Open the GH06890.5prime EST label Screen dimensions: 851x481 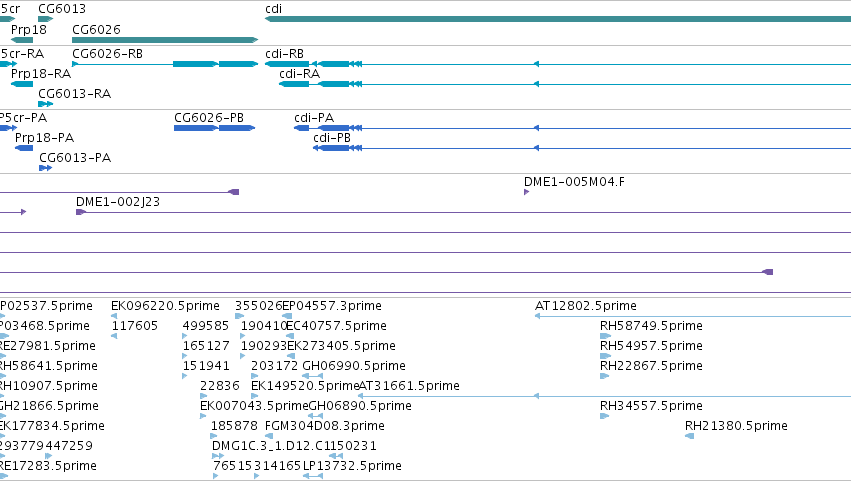coord(360,407)
